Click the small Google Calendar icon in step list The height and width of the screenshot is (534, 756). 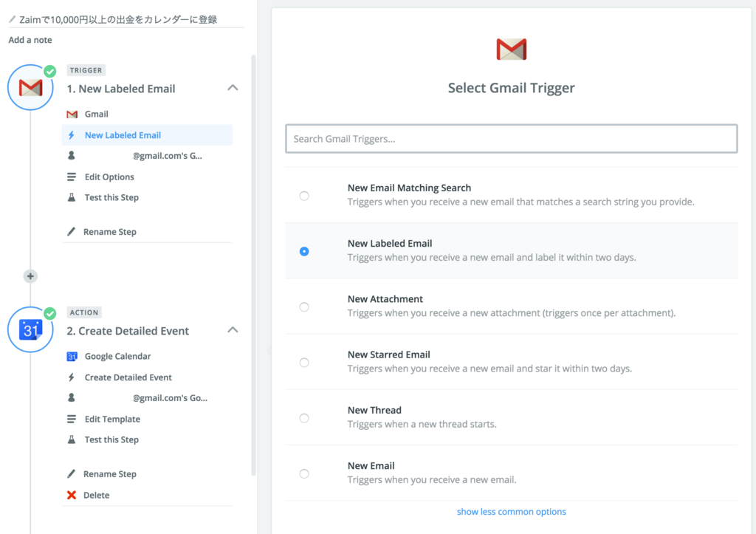72,356
